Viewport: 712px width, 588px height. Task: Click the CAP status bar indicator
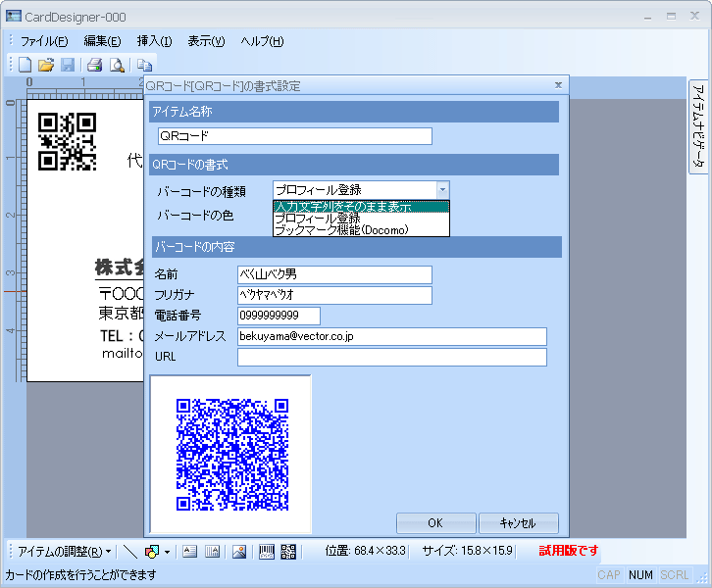coord(609,575)
